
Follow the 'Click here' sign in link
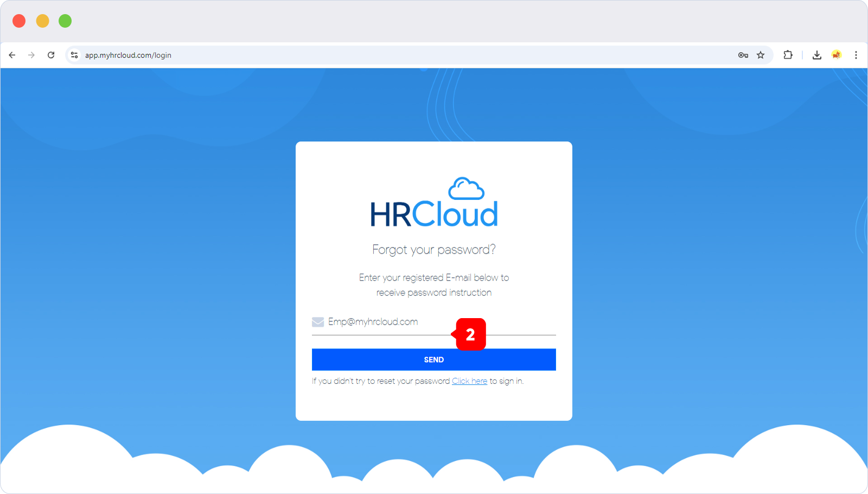pyautogui.click(x=470, y=381)
